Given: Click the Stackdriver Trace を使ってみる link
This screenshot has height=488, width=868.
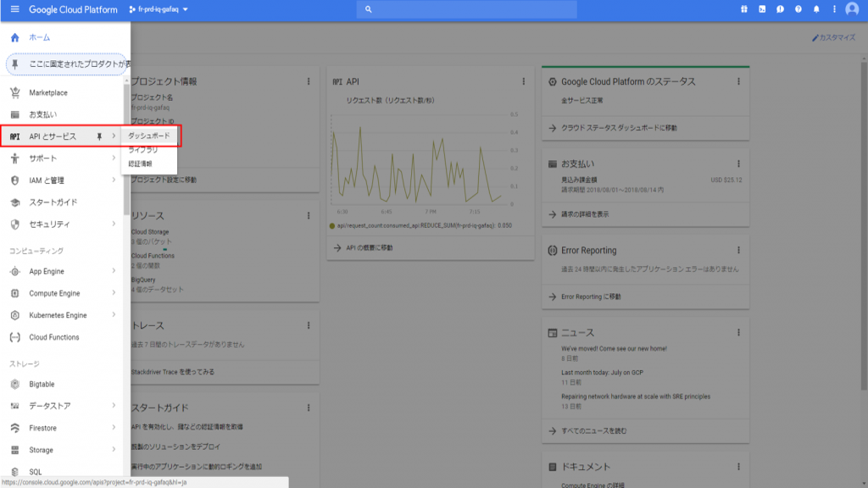Looking at the screenshot, I should 173,372.
